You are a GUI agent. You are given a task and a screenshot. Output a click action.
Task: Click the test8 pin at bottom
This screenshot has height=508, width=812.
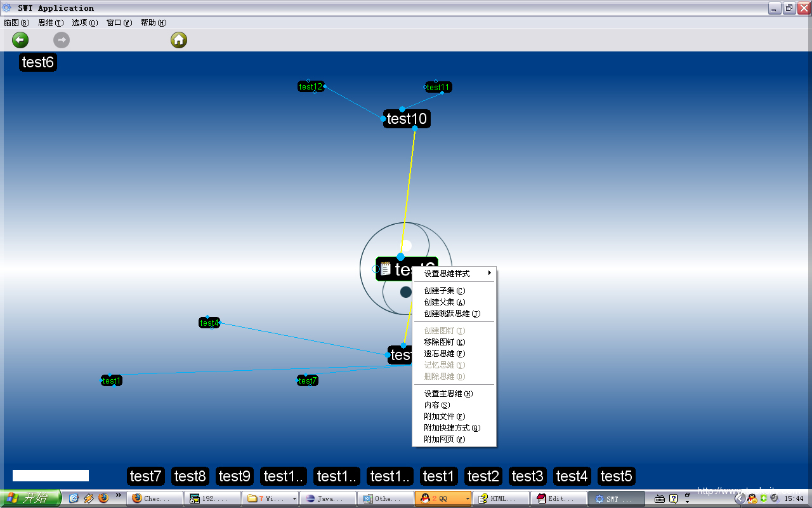point(190,476)
